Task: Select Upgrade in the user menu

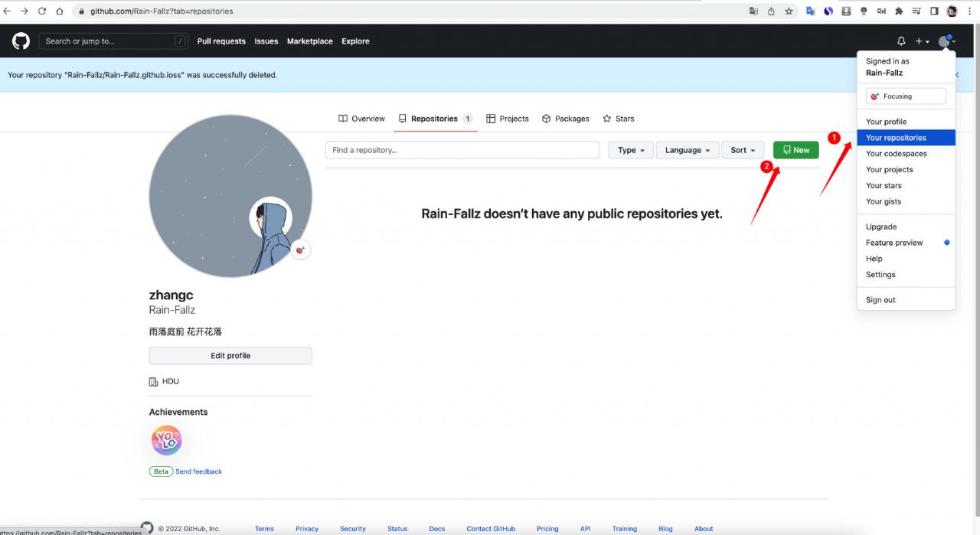Action: tap(906, 227)
